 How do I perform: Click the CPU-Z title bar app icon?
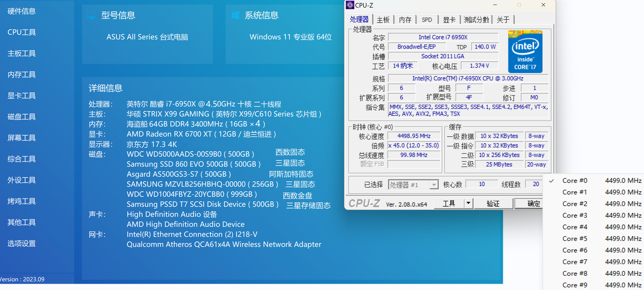click(x=350, y=5)
